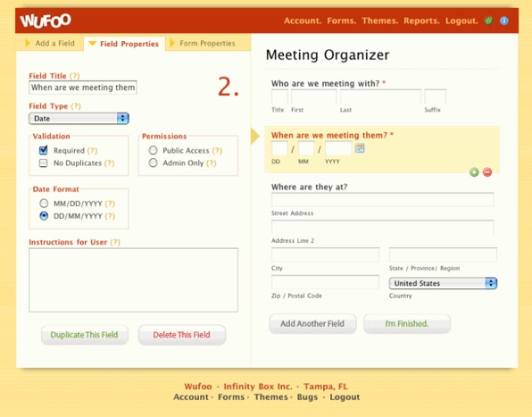Image resolution: width=532 pixels, height=417 pixels.
Task: Open the bug report icon in header
Action: [x=488, y=21]
